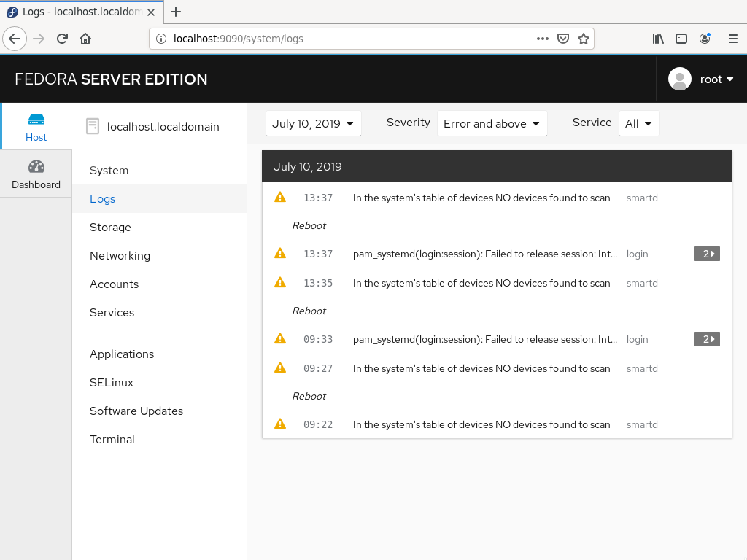Image resolution: width=747 pixels, height=560 pixels.
Task: Expand the root user menu
Action: pos(701,79)
